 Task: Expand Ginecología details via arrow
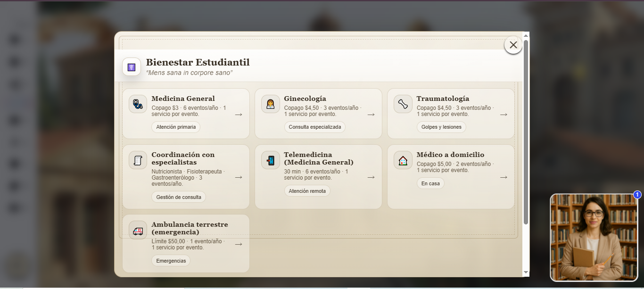click(371, 115)
